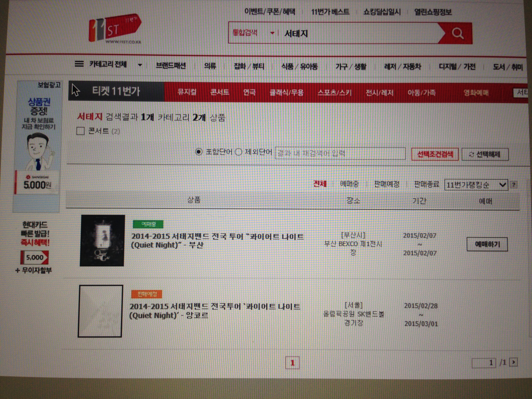Screen dimensions: 532x399
Task: Open the hamburger category menu icon
Action: [79, 64]
